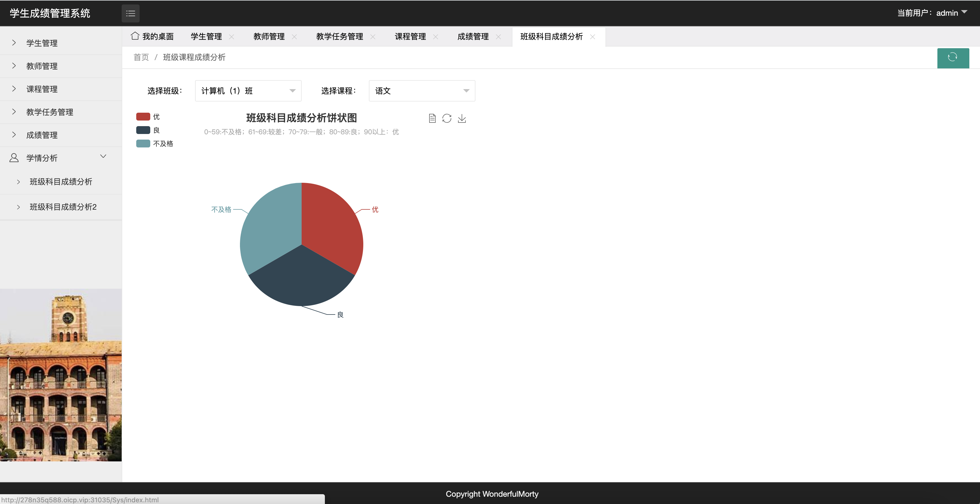Image resolution: width=980 pixels, height=504 pixels.
Task: Toggle the 良 legend series
Action: tap(144, 130)
